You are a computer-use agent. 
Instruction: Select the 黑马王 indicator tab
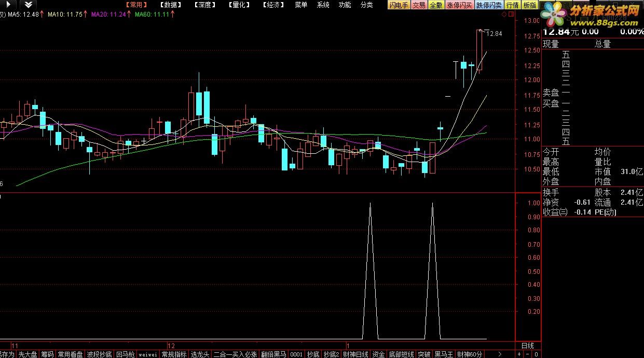click(444, 354)
